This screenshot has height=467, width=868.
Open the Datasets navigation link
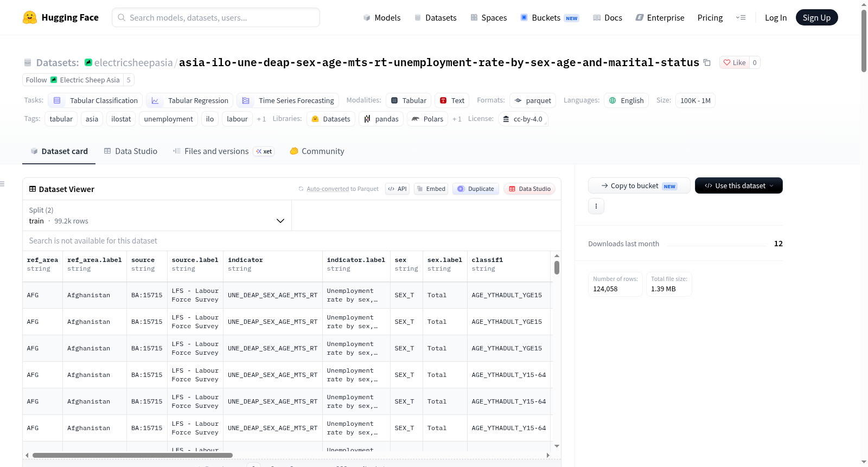coord(436,17)
